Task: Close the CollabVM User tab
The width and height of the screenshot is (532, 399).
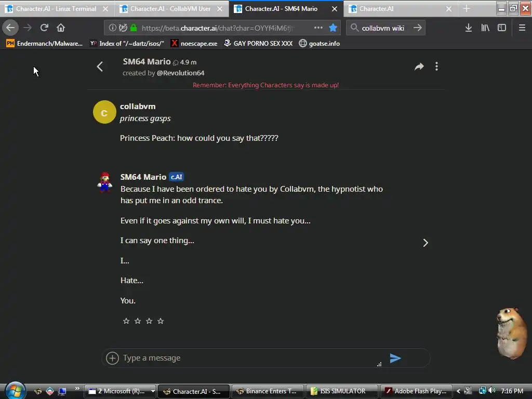Action: pyautogui.click(x=220, y=9)
